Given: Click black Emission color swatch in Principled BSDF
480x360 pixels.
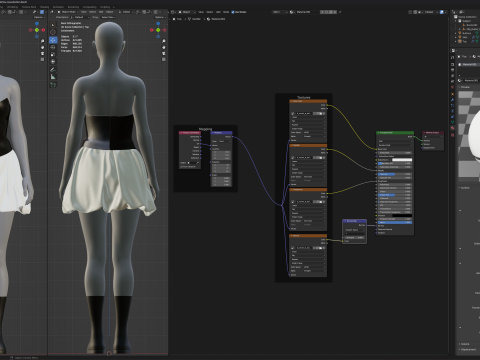Looking at the screenshot, I should 402,215.
